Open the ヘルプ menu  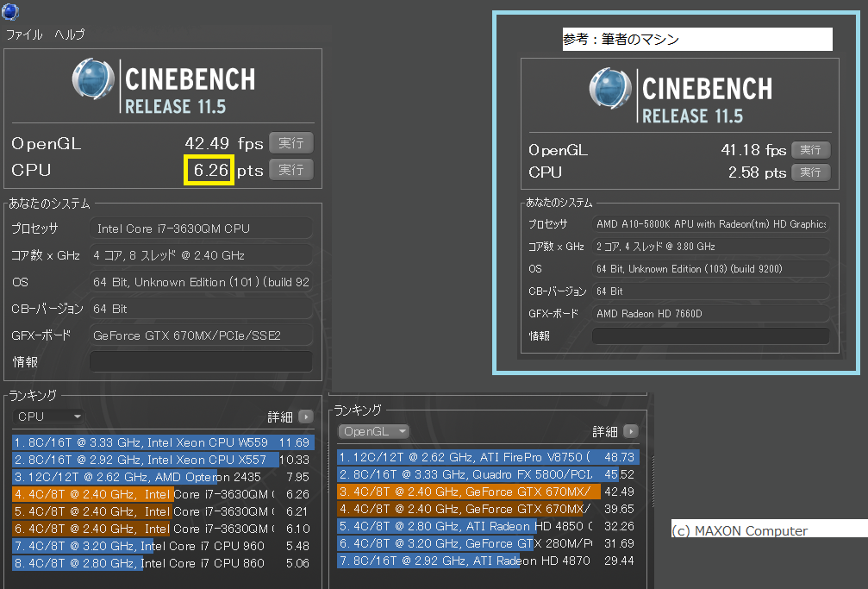[70, 34]
